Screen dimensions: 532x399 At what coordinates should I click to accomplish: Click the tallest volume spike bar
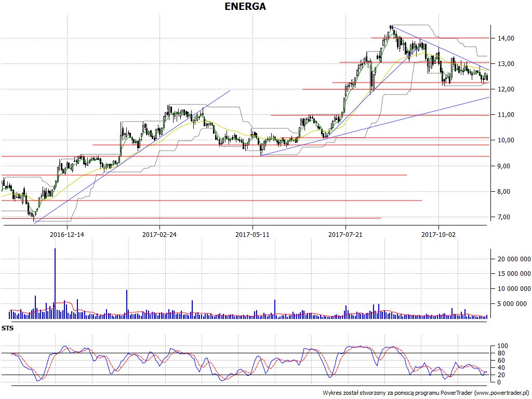(x=55, y=283)
